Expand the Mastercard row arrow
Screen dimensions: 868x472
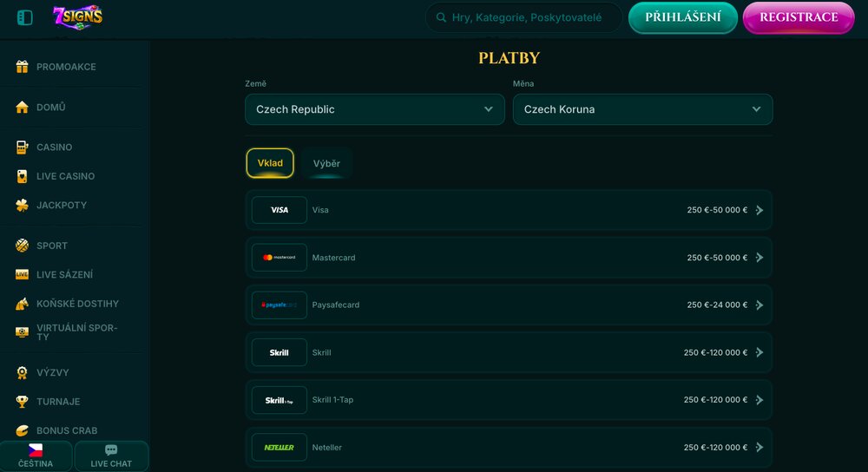point(759,258)
